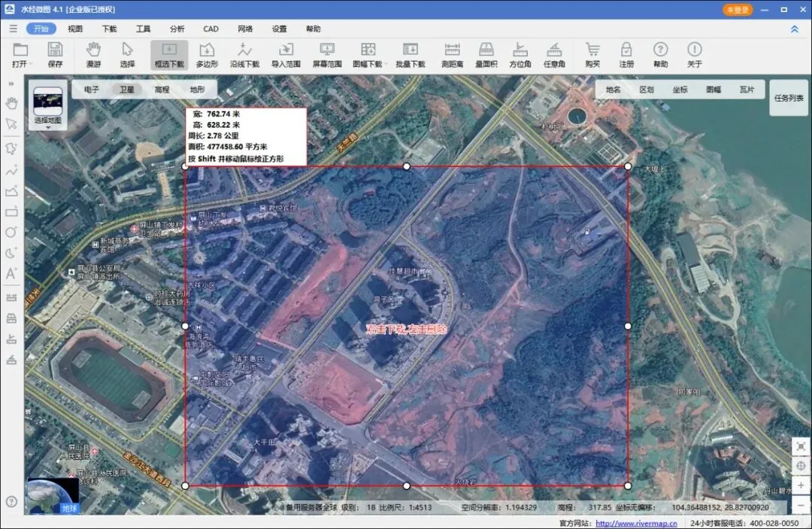Open the CAD menu tab
This screenshot has height=529, width=812.
click(x=211, y=29)
